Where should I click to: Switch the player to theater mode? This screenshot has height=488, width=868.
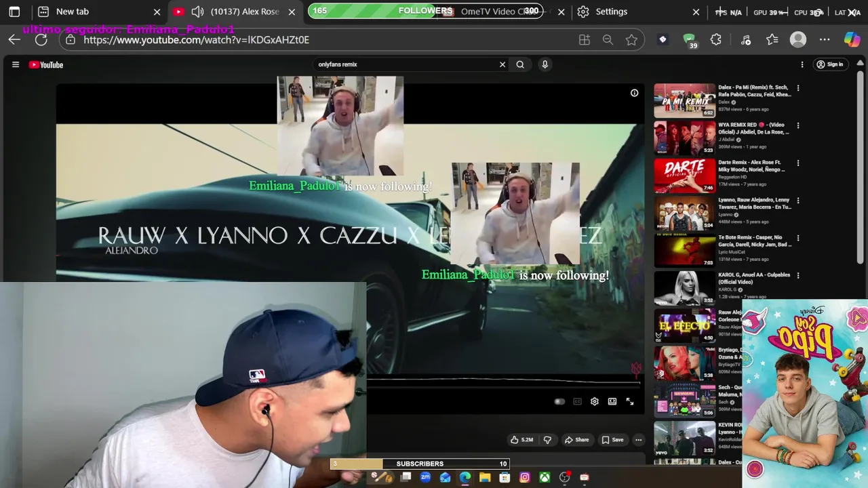pyautogui.click(x=612, y=401)
